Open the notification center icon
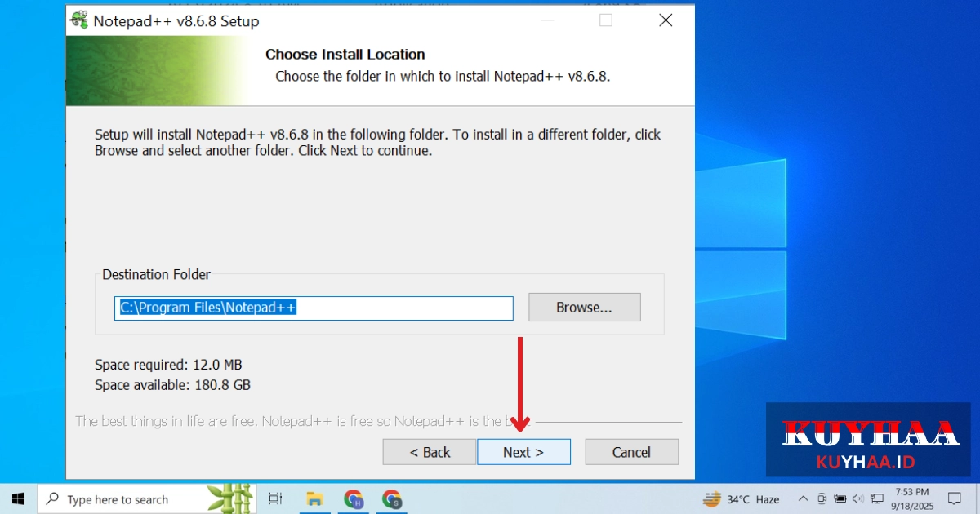The width and height of the screenshot is (980, 514). click(x=954, y=498)
